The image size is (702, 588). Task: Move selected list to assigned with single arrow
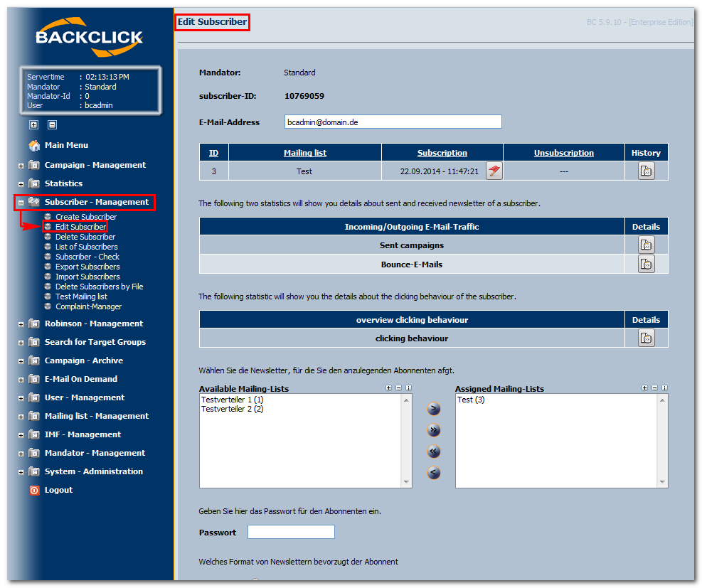(x=433, y=409)
